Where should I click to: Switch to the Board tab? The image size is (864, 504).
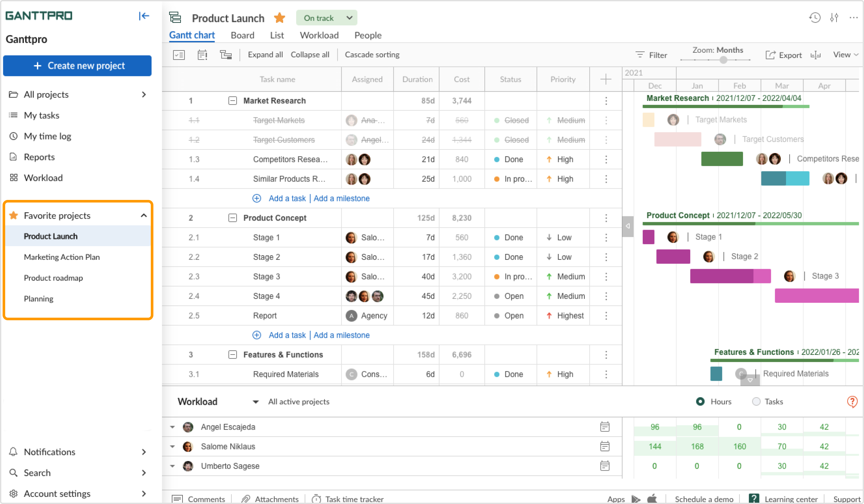click(x=242, y=35)
